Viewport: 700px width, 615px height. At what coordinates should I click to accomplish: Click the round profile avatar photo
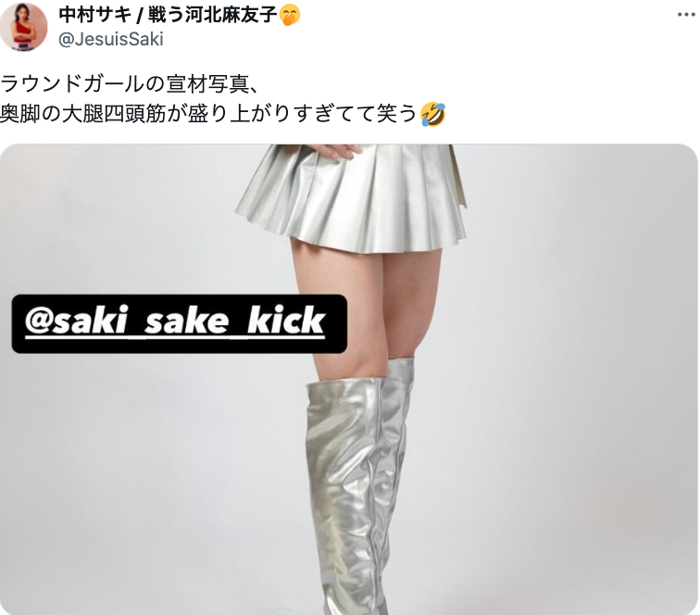click(24, 26)
